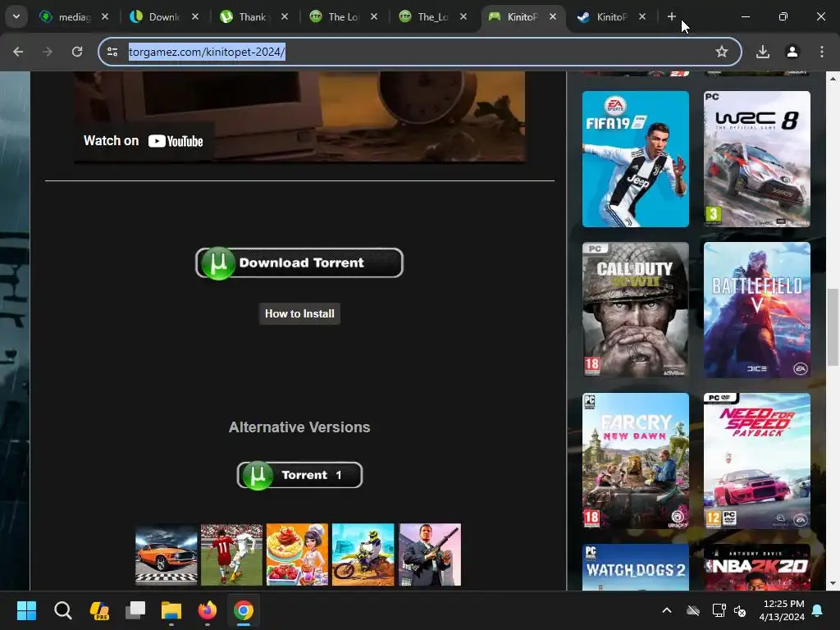Click the How to Install button

point(299,314)
